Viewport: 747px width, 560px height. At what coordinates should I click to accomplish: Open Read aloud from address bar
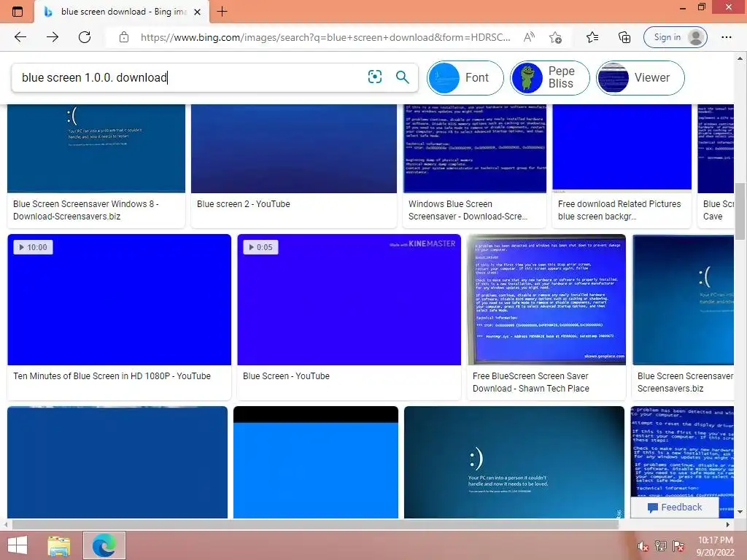pyautogui.click(x=529, y=37)
